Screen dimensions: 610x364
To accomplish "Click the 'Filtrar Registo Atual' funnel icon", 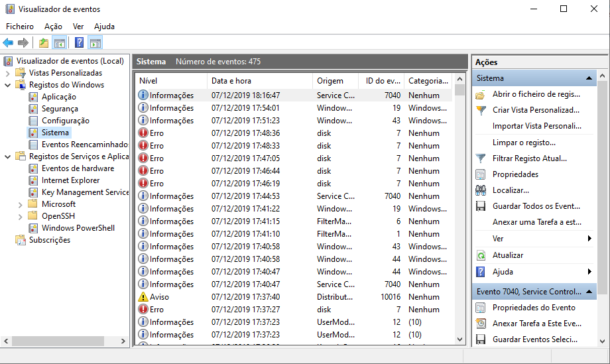I will pos(481,158).
